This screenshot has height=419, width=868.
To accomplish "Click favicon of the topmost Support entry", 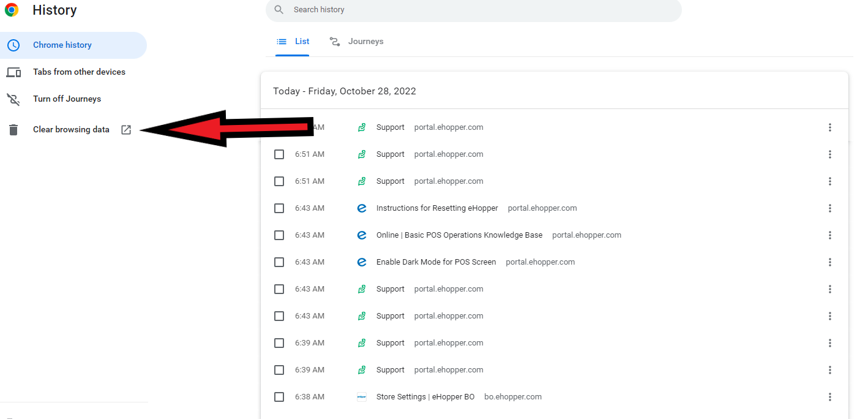I will (362, 127).
